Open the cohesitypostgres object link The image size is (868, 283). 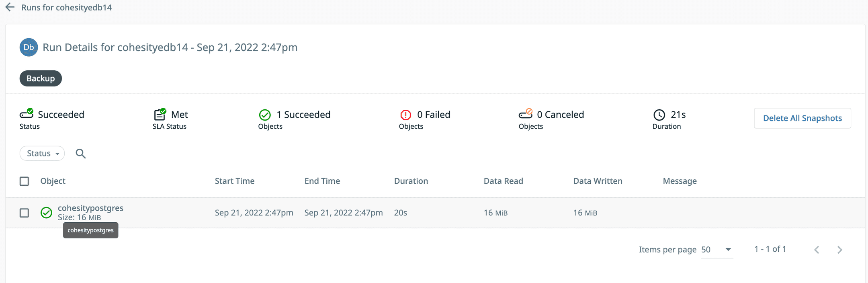point(90,208)
